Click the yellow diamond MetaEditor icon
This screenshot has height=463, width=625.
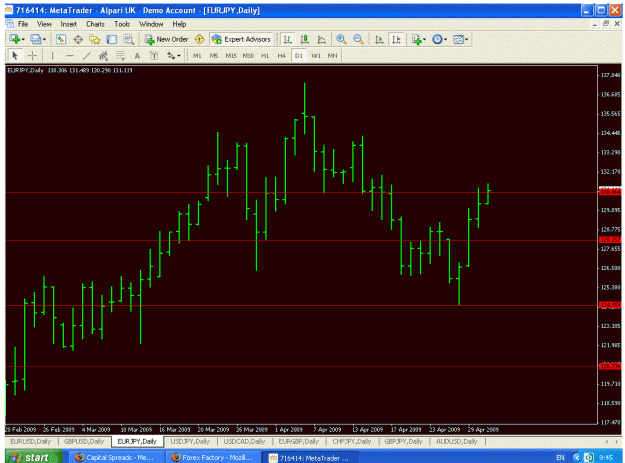point(199,39)
